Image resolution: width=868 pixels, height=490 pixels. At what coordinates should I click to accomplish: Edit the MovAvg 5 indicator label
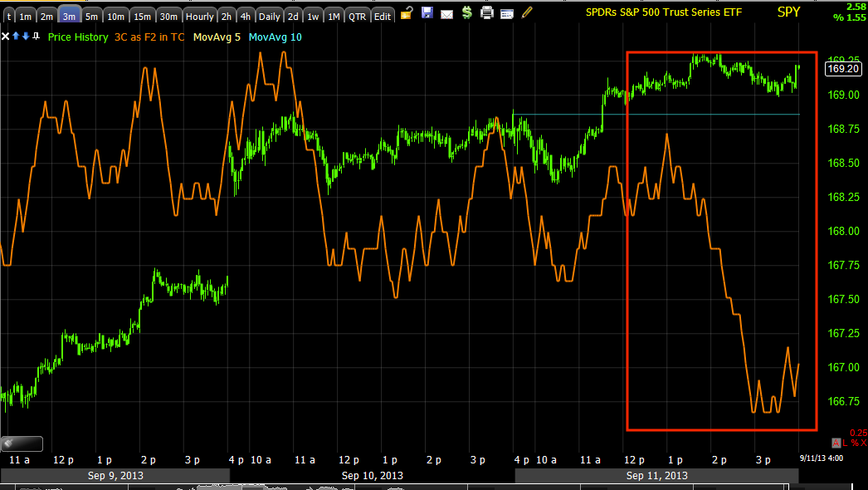coord(217,37)
